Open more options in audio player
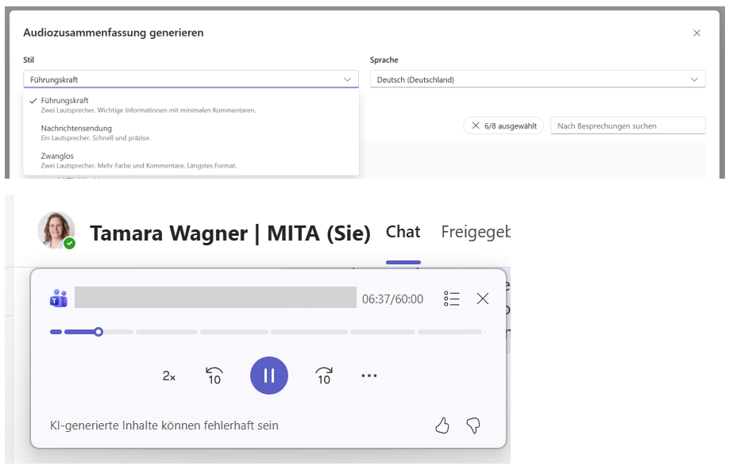Image resolution: width=729 pixels, height=470 pixels. click(369, 376)
